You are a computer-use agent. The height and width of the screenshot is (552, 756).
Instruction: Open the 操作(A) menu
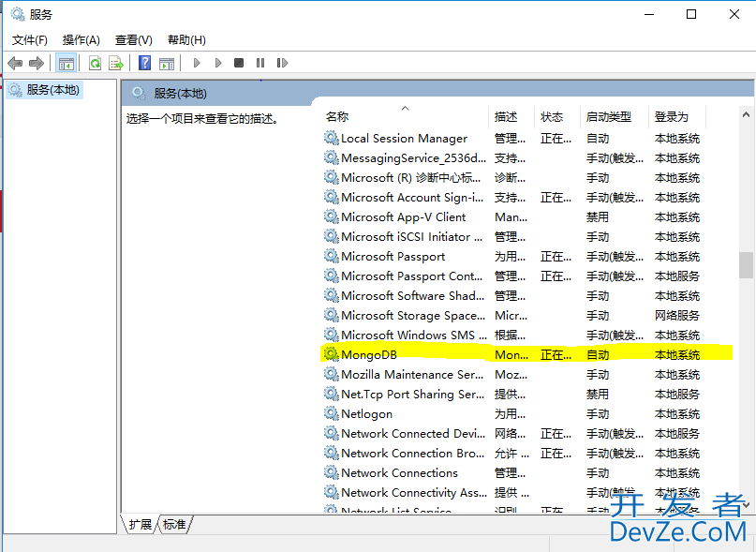click(x=82, y=39)
